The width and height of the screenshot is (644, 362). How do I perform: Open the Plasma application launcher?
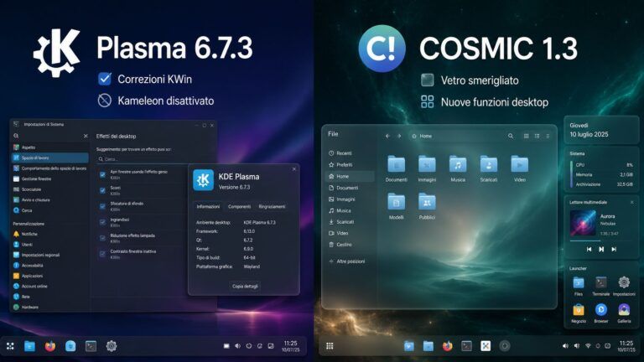pyautogui.click(x=10, y=346)
